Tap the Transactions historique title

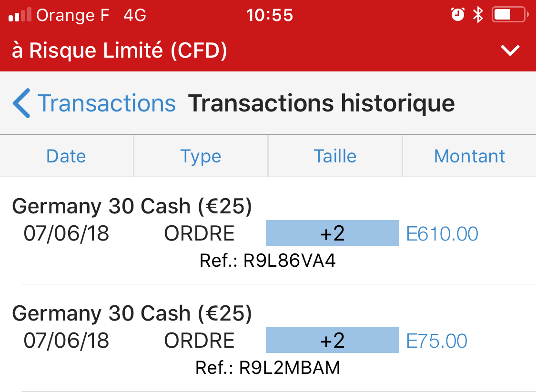pos(321,103)
